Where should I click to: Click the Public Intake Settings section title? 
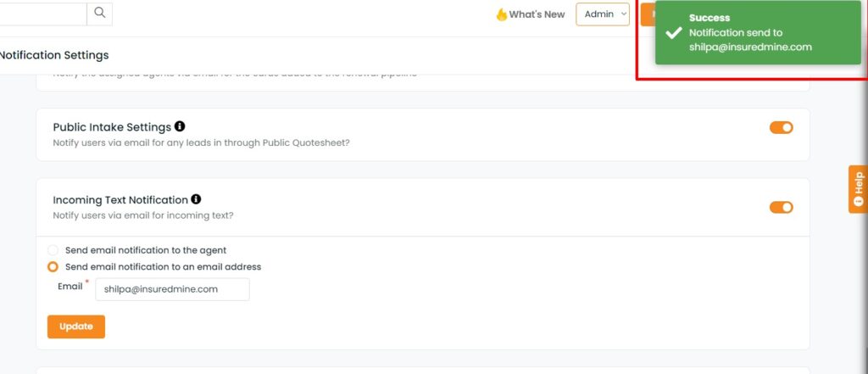pyautogui.click(x=112, y=127)
